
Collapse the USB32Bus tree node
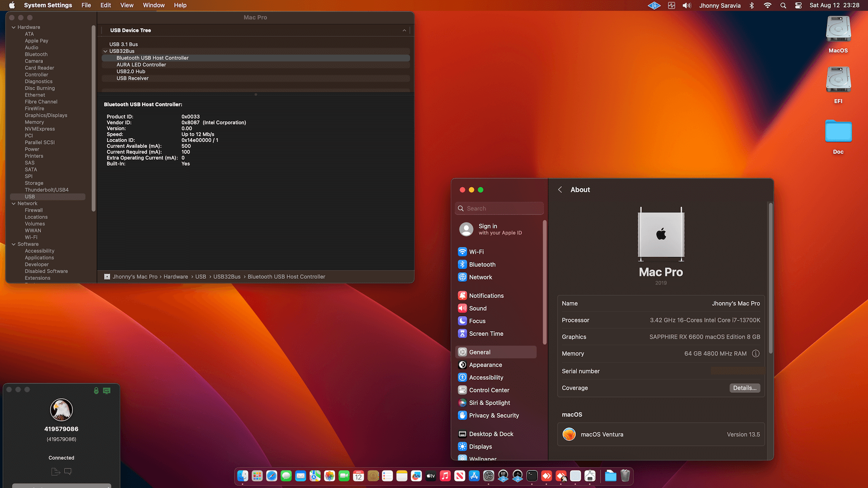(105, 51)
